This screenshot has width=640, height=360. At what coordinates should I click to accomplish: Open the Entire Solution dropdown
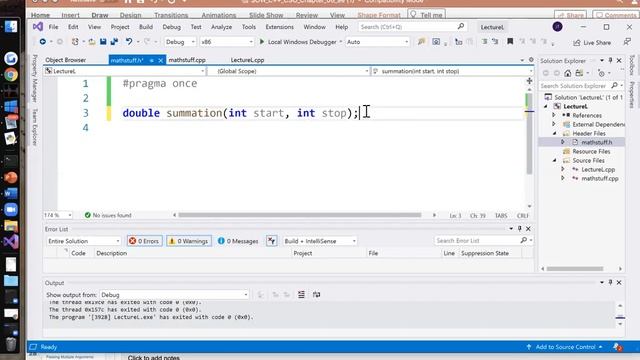[83, 241]
